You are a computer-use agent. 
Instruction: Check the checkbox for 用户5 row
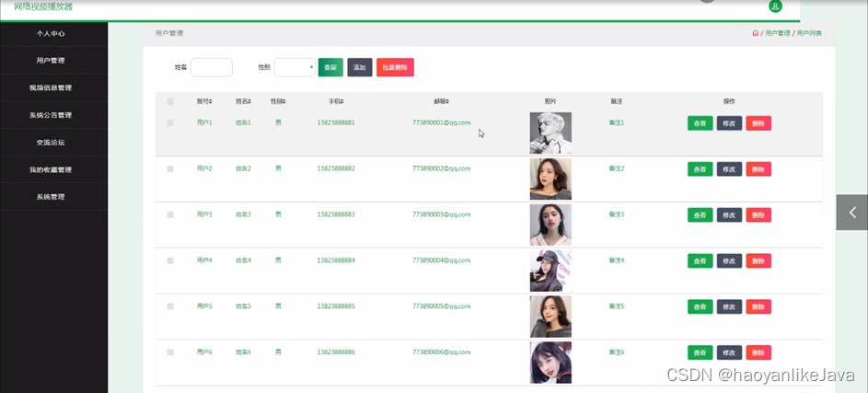(170, 306)
